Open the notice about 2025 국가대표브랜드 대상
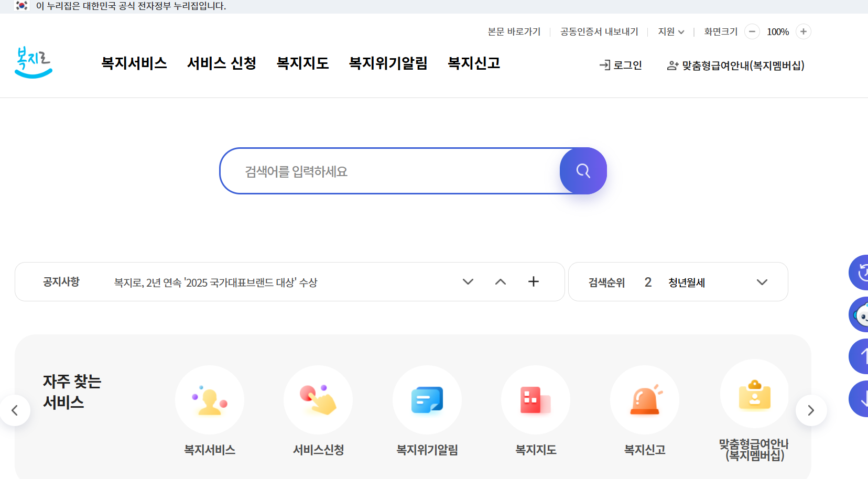This screenshot has width=868, height=479. click(x=216, y=282)
